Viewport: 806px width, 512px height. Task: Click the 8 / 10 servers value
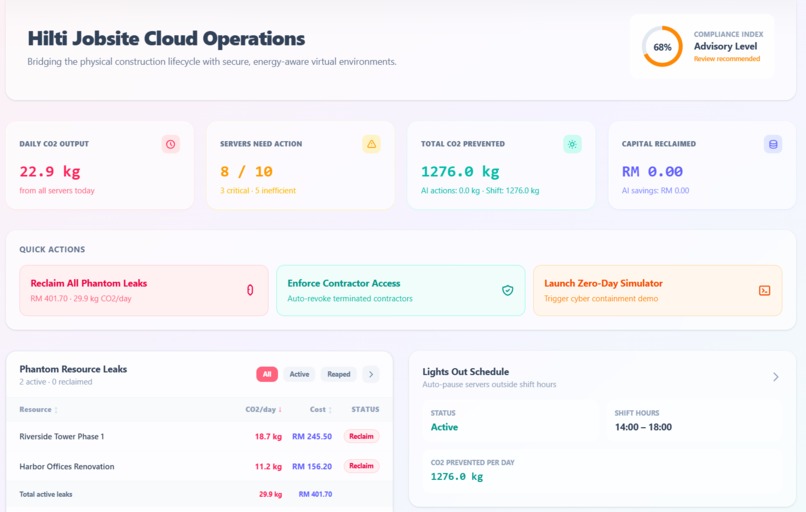pos(246,172)
